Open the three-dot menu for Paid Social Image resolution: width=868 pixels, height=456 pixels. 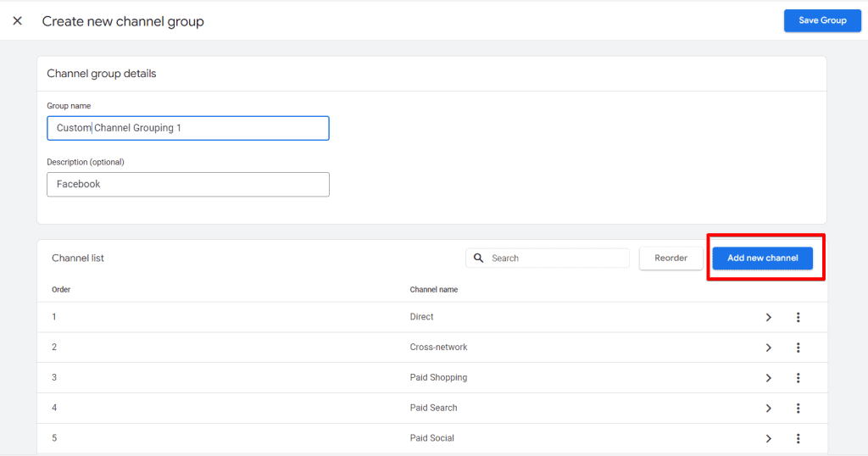pos(798,438)
